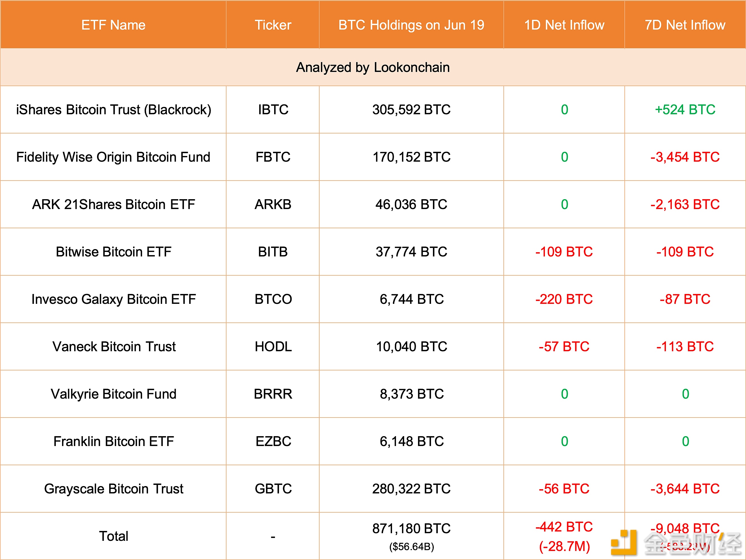Viewport: 746px width, 560px height.
Task: Select the iShares Bitcoin Trust (Blackrock) cell
Action: click(113, 110)
